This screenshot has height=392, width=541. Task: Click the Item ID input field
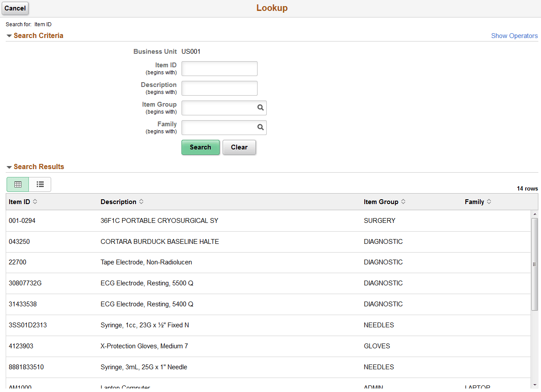(219, 69)
